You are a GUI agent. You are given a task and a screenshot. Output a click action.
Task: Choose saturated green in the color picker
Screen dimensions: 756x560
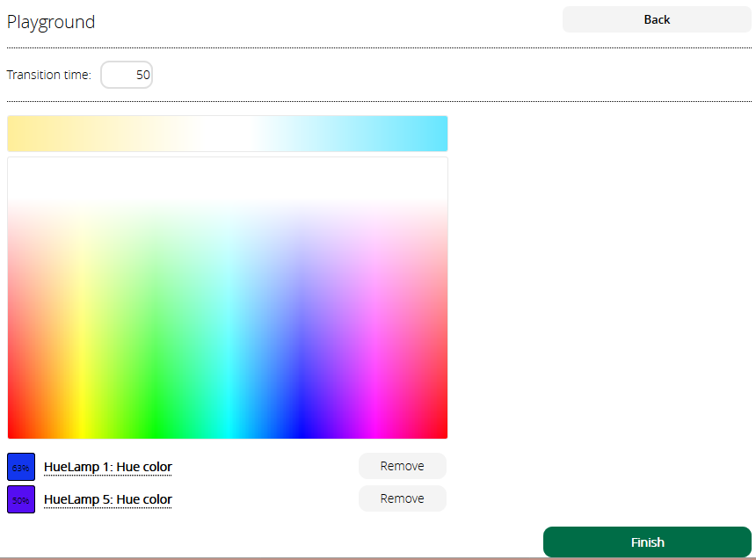point(154,426)
